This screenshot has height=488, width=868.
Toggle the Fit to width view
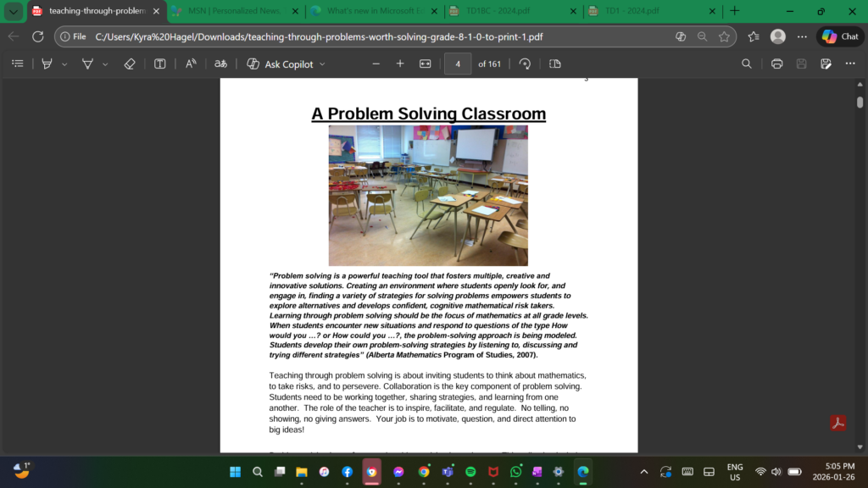click(x=426, y=64)
